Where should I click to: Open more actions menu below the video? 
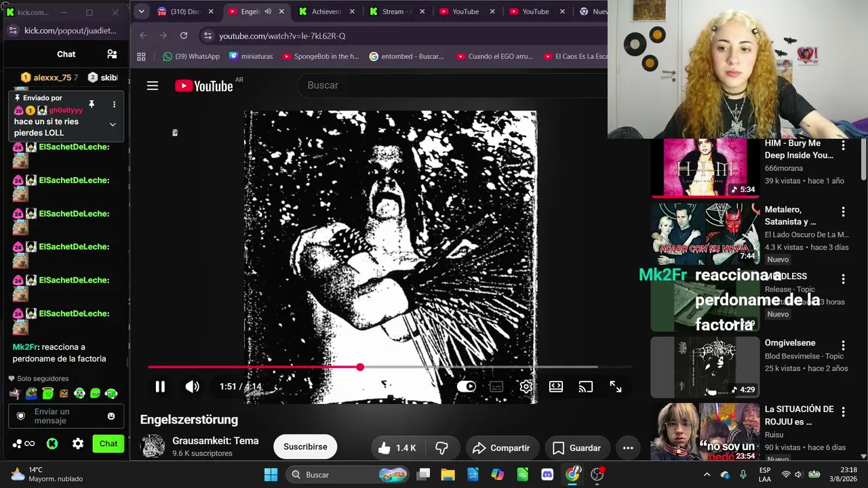pyautogui.click(x=628, y=448)
